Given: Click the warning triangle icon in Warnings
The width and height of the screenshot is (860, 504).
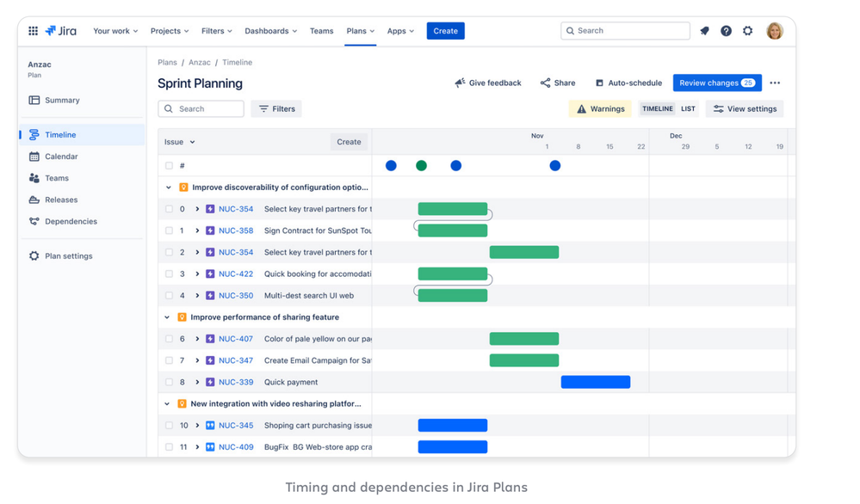Looking at the screenshot, I should click(x=581, y=109).
